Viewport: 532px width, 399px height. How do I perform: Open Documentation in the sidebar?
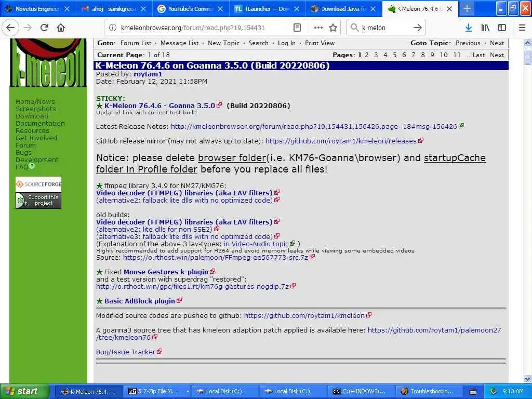(40, 124)
